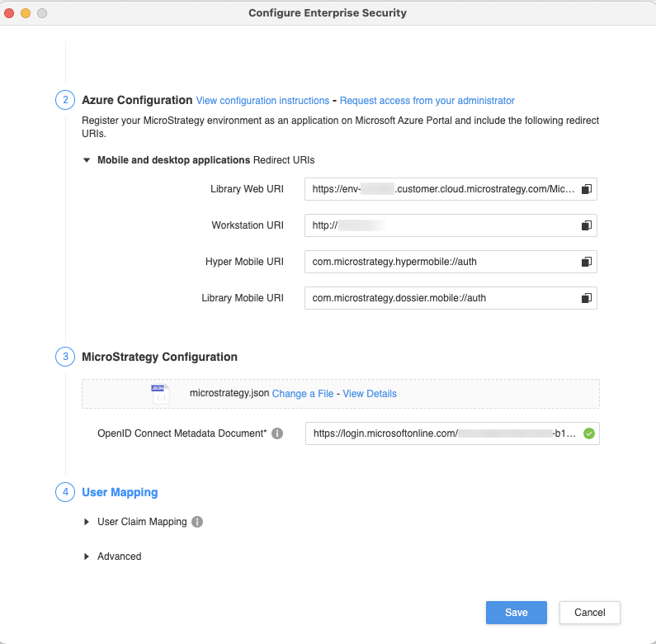This screenshot has height=644, width=656.
Task: Collapse Mobile and desktop applications Redirect URIs
Action: tap(87, 160)
